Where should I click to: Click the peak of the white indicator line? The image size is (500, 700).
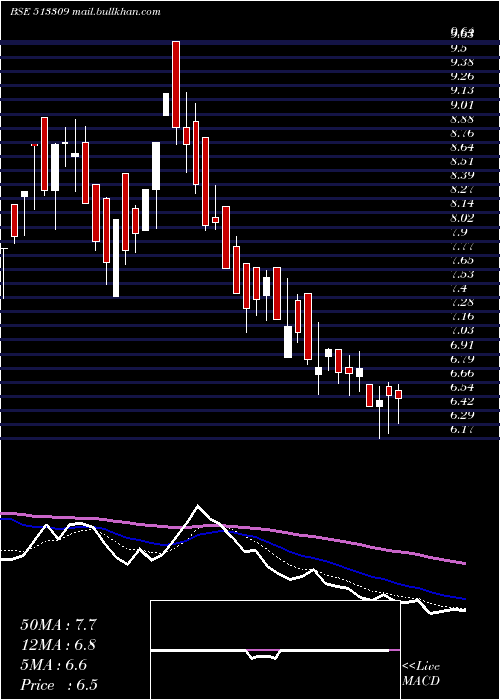[x=198, y=506]
